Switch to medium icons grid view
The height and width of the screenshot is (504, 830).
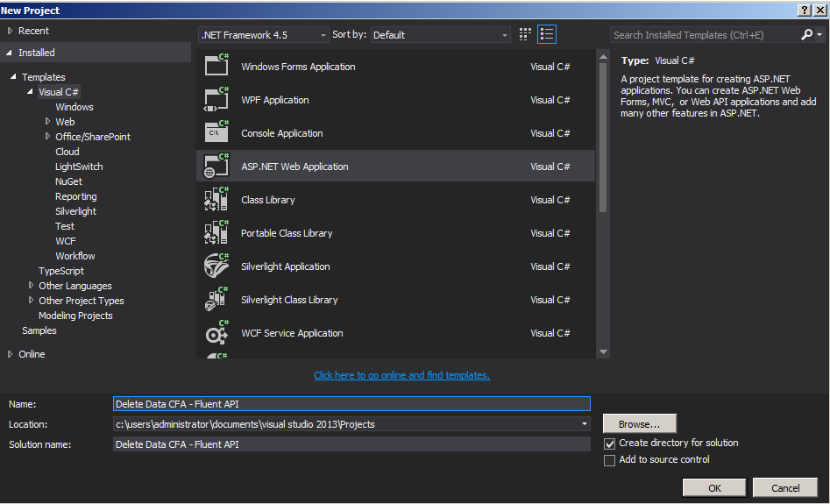pyautogui.click(x=525, y=35)
